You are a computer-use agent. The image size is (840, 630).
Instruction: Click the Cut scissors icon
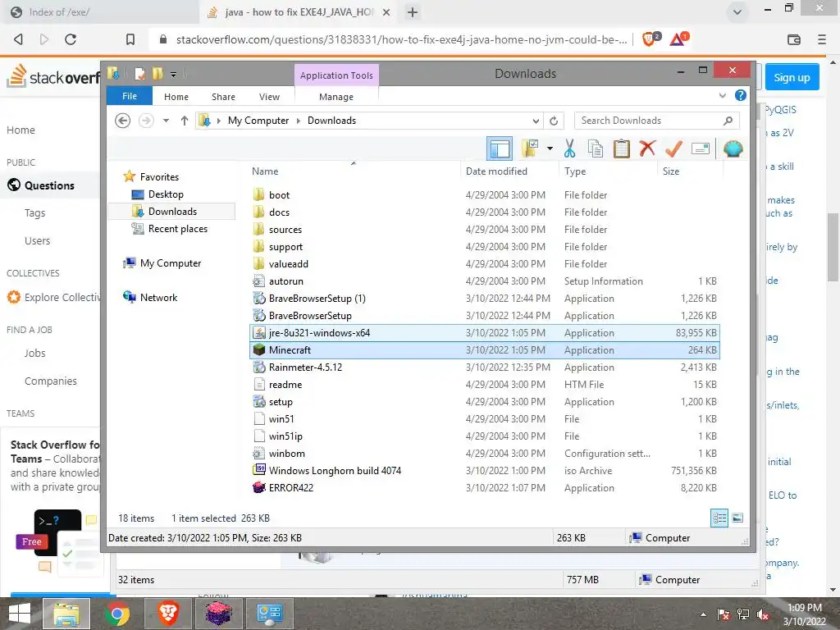point(569,148)
